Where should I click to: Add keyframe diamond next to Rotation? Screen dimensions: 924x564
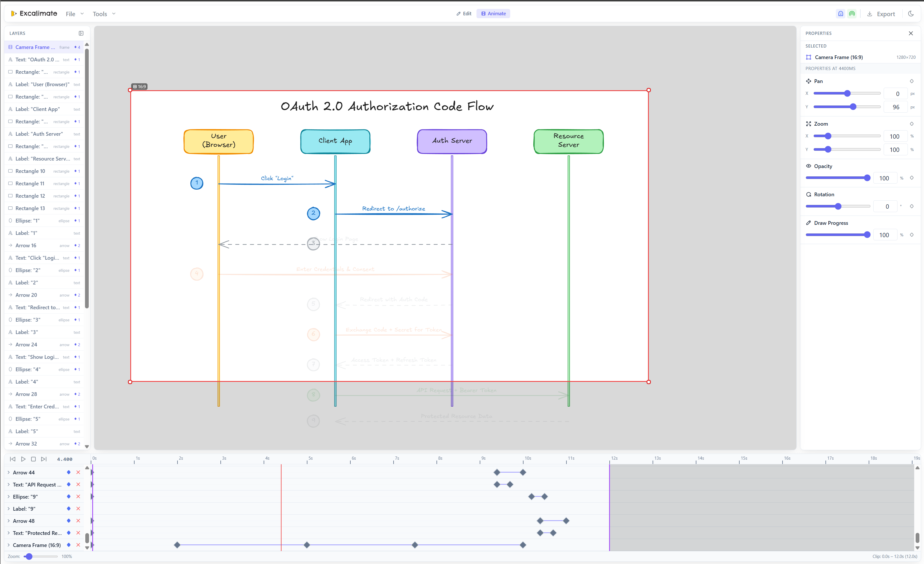tap(912, 206)
